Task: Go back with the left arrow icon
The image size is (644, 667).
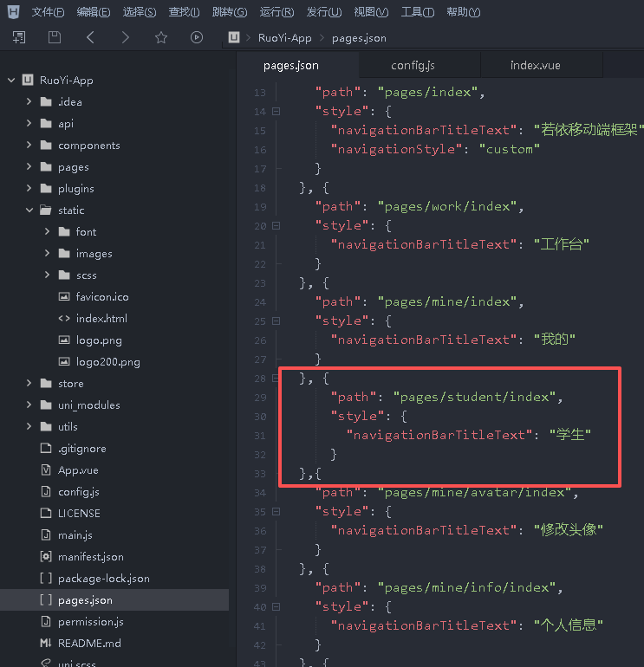Action: [90, 37]
